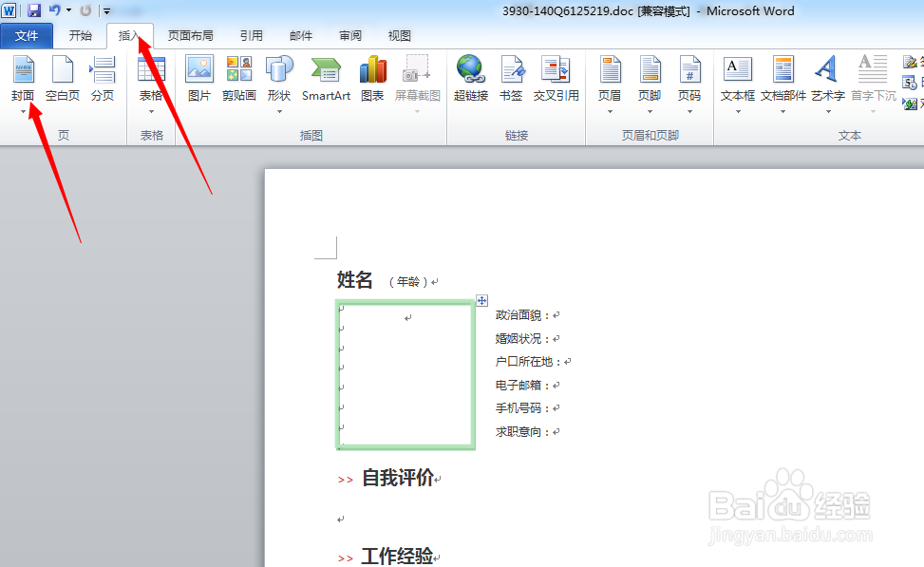
Task: Expand the header (页眉) dropdown arrow
Action: coord(610,111)
